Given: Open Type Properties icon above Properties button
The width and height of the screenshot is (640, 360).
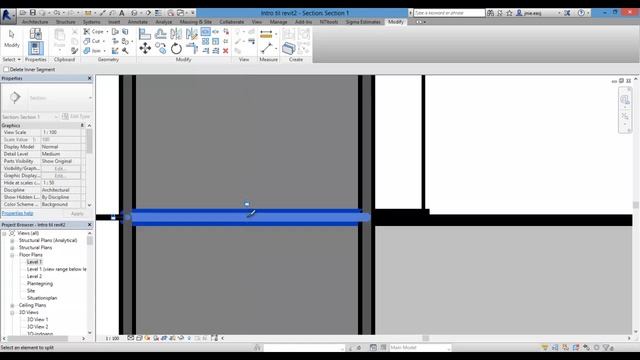Looking at the screenshot, I should click(x=36, y=34).
